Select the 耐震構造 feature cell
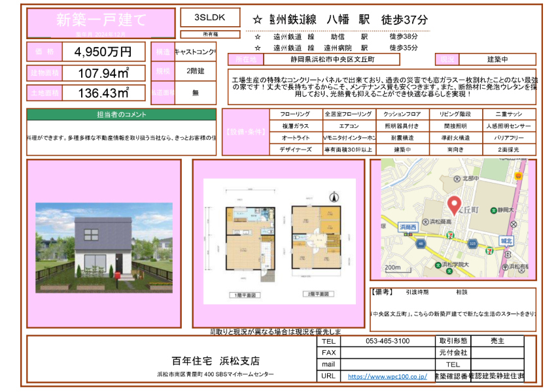 coord(402,137)
